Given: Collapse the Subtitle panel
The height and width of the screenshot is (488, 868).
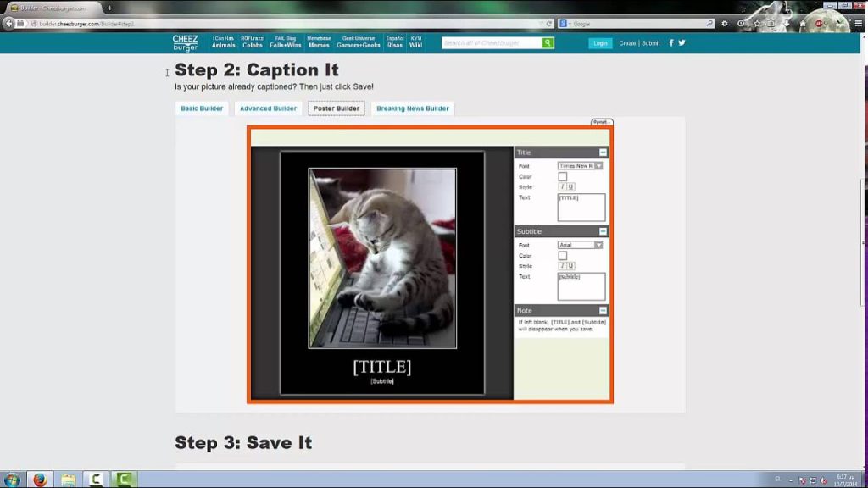Looking at the screenshot, I should (603, 231).
